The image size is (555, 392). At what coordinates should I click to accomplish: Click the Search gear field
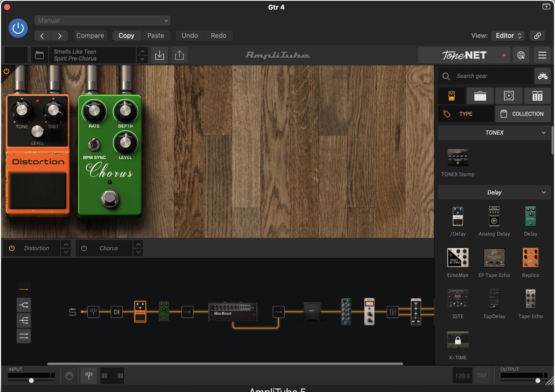coord(486,76)
